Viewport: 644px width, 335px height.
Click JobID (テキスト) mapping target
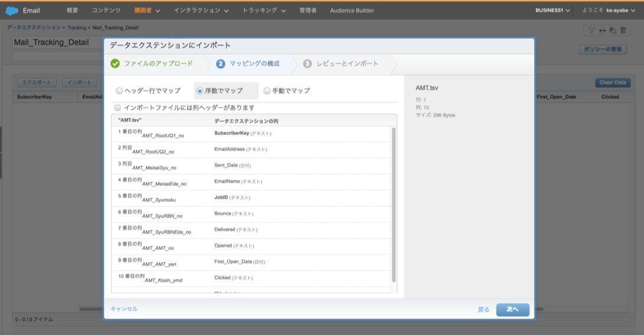(232, 197)
